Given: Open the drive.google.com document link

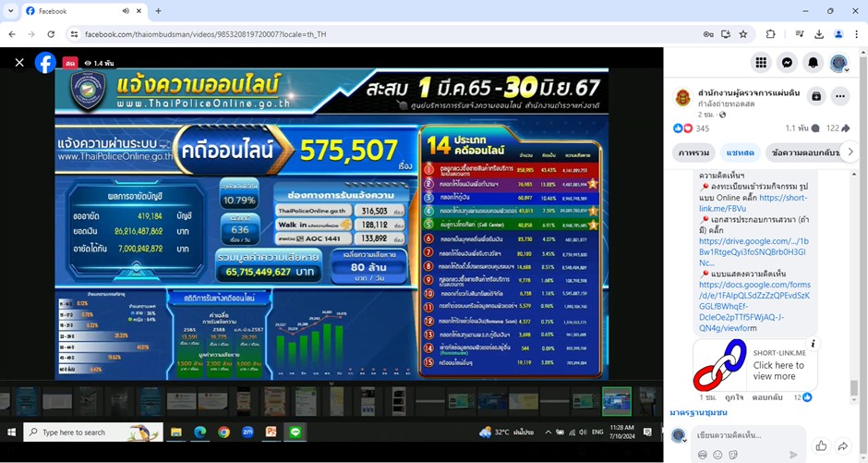Looking at the screenshot, I should 753,251.
